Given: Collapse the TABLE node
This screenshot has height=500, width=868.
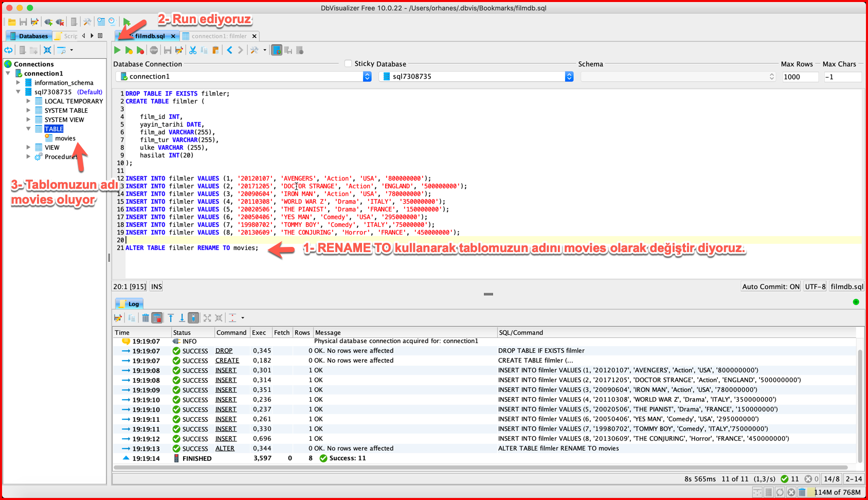Looking at the screenshot, I should [x=29, y=129].
